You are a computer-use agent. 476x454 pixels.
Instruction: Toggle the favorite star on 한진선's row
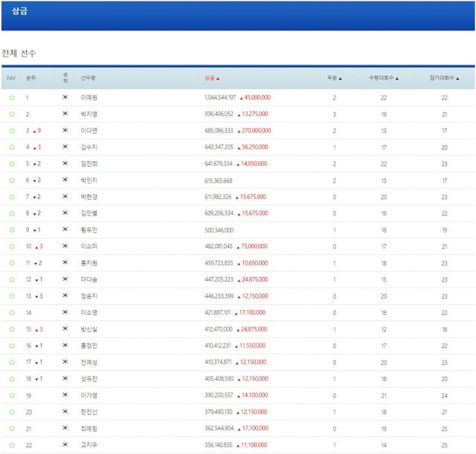[x=11, y=412]
